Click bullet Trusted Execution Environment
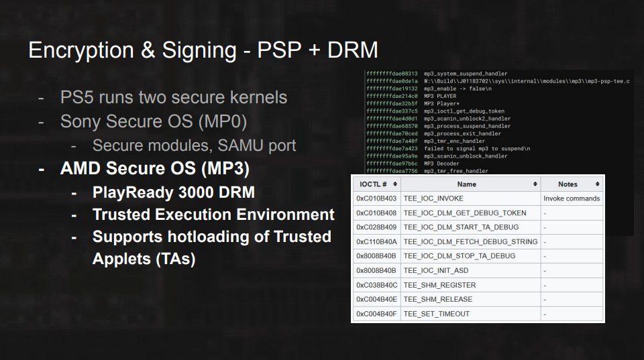 click(x=213, y=215)
